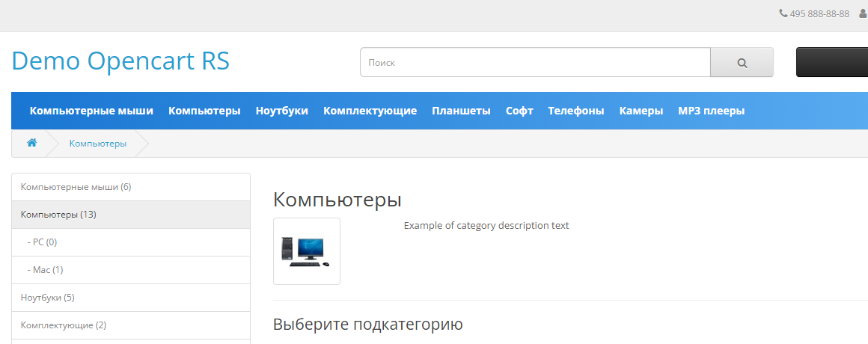
Task: Select Компьютеры in the navigation bar
Action: click(x=204, y=111)
